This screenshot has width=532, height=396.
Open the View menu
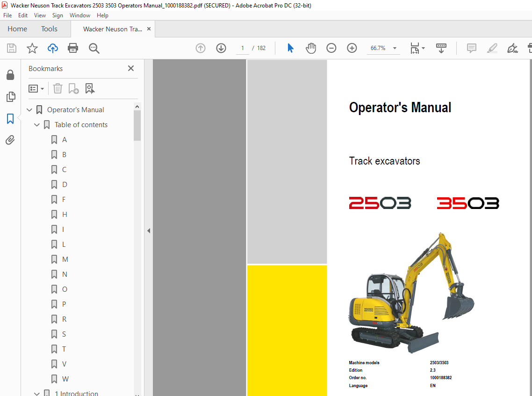point(40,15)
